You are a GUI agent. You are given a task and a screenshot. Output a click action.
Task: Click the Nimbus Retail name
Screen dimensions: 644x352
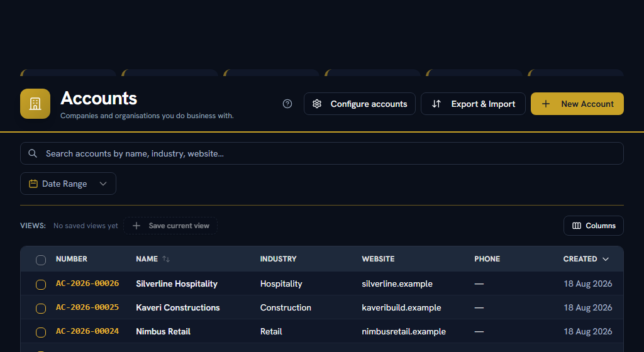163,331
